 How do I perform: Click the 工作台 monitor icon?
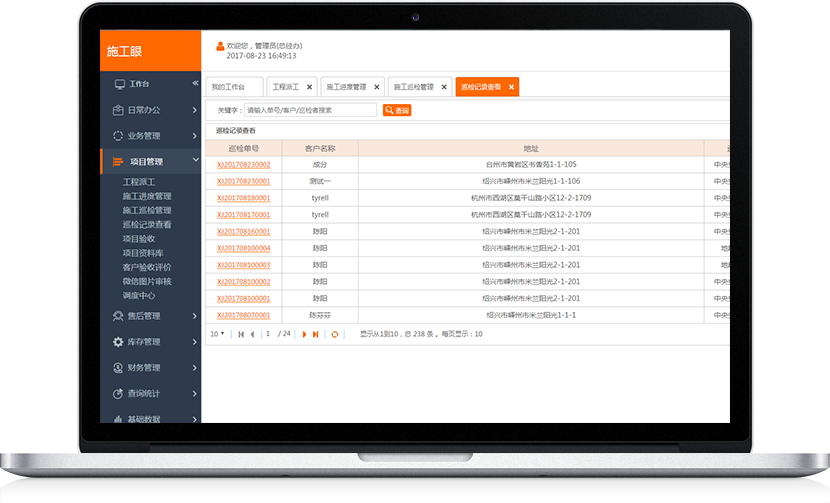(119, 84)
